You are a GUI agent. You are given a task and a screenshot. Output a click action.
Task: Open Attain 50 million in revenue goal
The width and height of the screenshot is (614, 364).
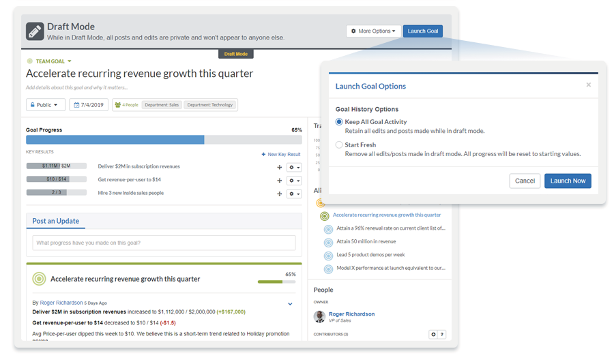(x=366, y=241)
